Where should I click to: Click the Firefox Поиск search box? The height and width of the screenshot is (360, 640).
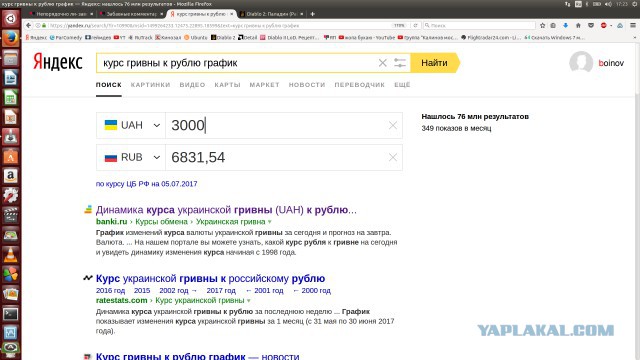click(x=479, y=25)
